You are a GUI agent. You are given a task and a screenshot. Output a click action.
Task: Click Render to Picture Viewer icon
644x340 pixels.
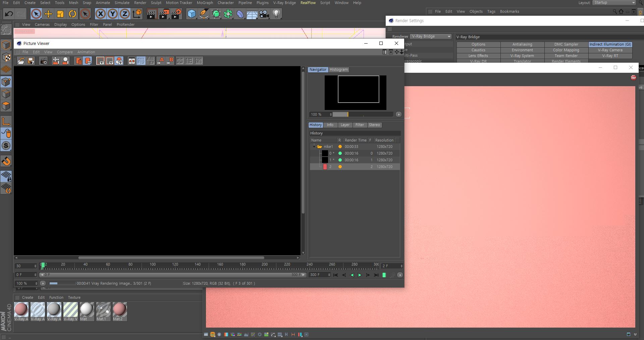pos(164,14)
